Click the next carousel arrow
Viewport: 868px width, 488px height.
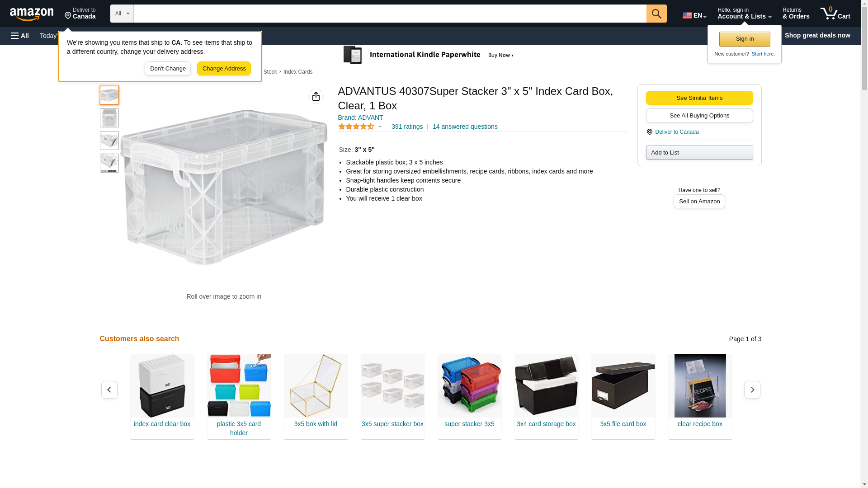tap(752, 389)
